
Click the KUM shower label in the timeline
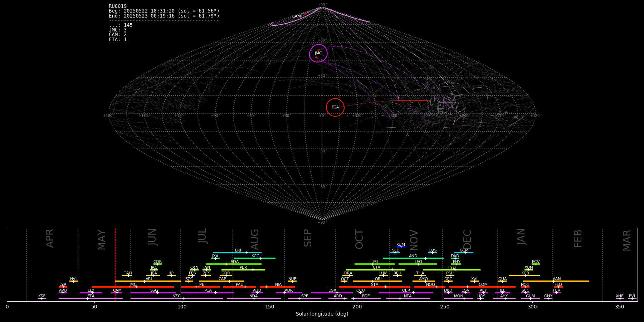[x=401, y=245]
